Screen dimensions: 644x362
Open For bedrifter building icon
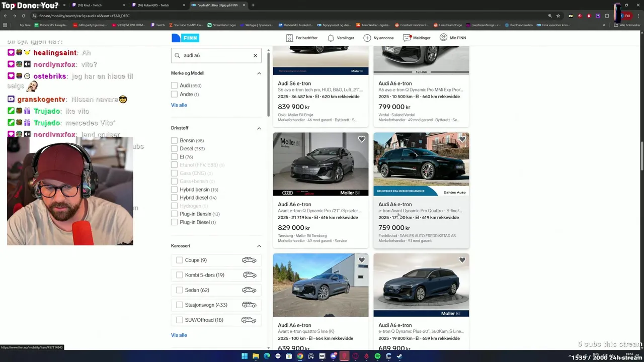(289, 38)
